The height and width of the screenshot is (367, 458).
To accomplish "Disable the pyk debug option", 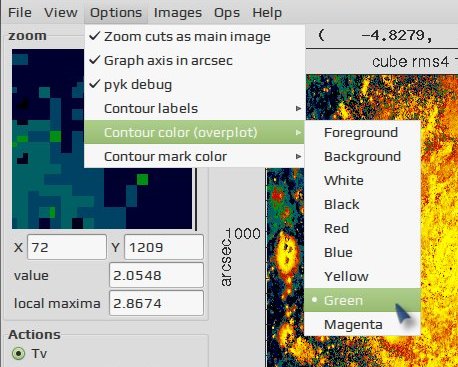I will pyautogui.click(x=195, y=84).
